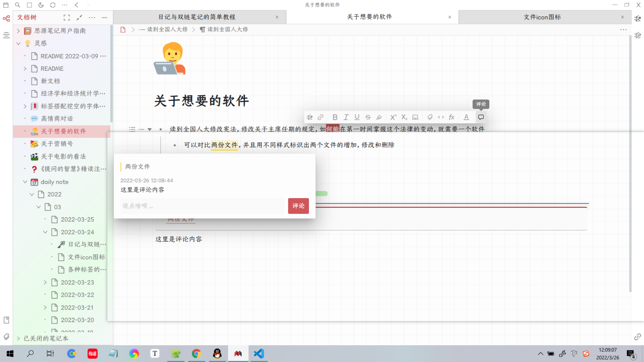Open the daily note calendar icon in top bar
Image resolution: width=644 pixels, height=362 pixels.
tap(6, 5)
